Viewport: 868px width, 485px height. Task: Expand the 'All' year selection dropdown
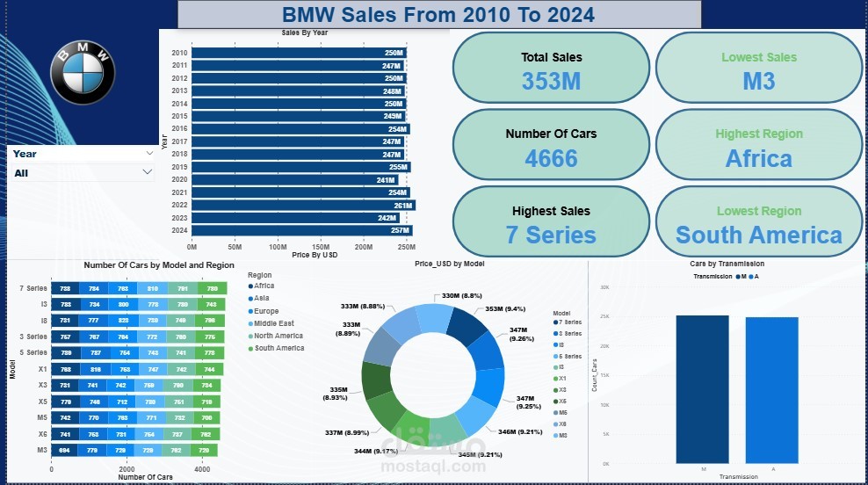coord(147,172)
